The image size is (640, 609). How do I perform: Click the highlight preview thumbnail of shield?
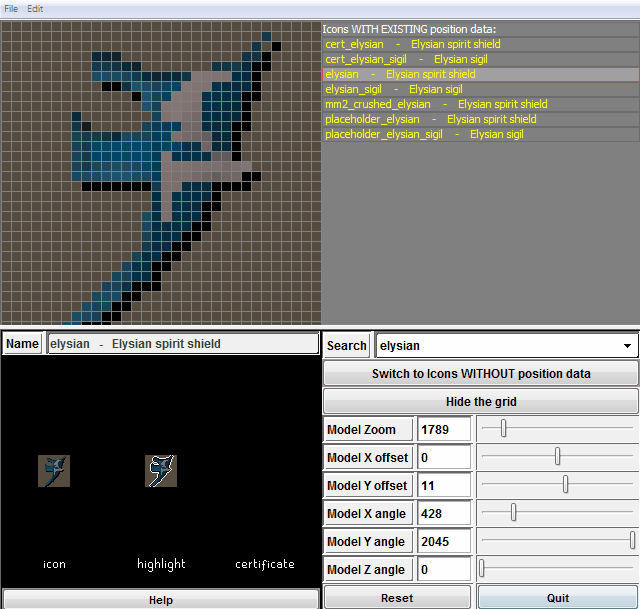click(x=161, y=471)
